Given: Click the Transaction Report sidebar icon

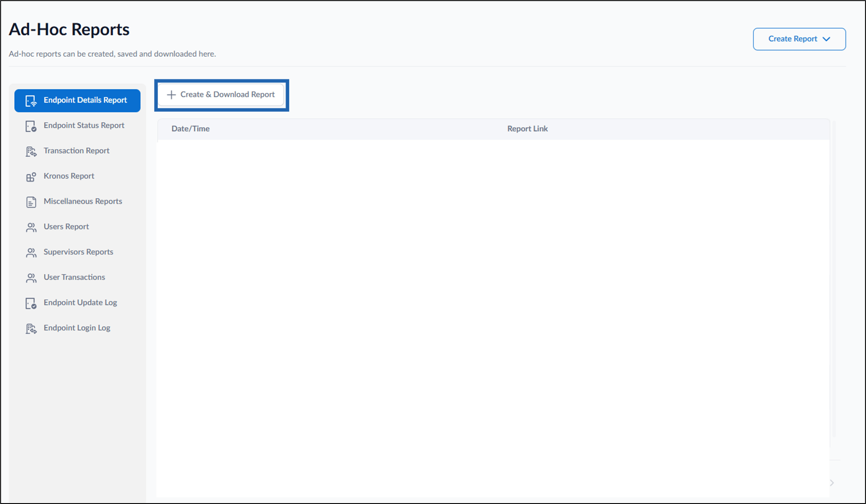Looking at the screenshot, I should coord(31,151).
